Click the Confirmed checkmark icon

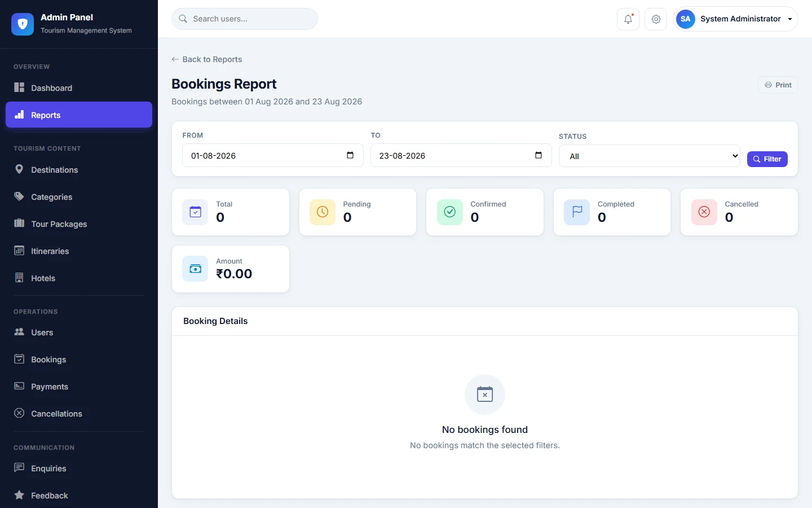click(x=450, y=212)
